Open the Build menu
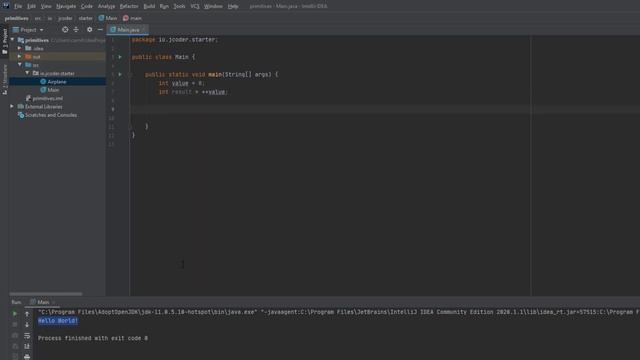 click(149, 6)
